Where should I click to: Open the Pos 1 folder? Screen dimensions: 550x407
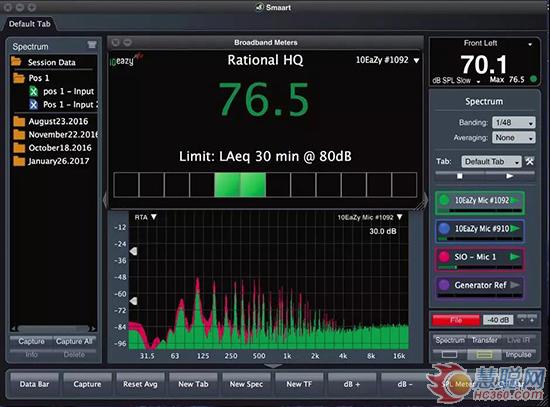tap(19, 78)
